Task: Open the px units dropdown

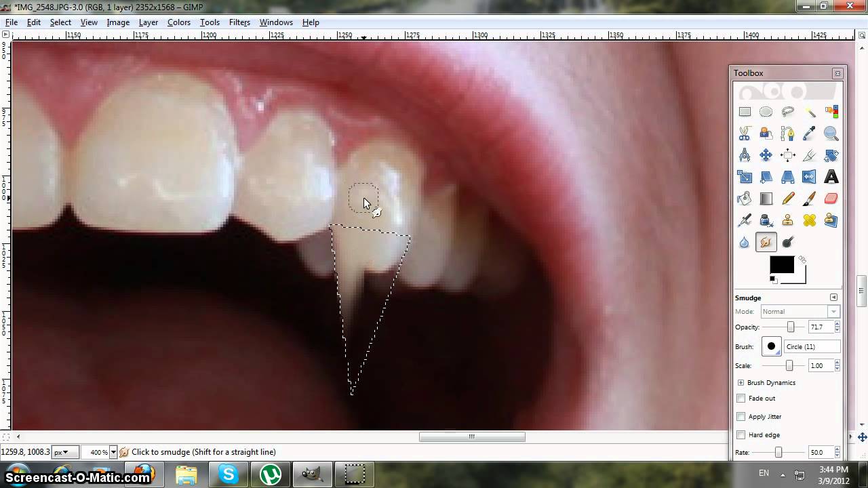Action: tap(62, 452)
